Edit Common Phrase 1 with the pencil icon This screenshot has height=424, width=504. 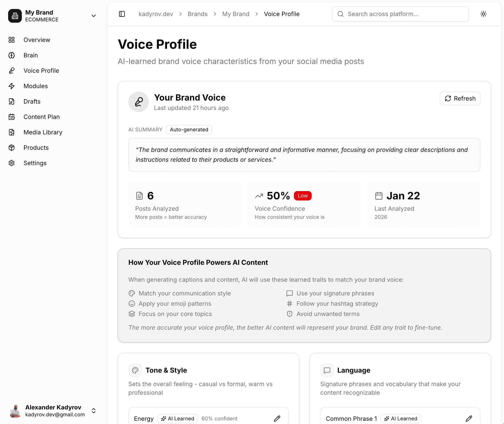[x=469, y=418]
